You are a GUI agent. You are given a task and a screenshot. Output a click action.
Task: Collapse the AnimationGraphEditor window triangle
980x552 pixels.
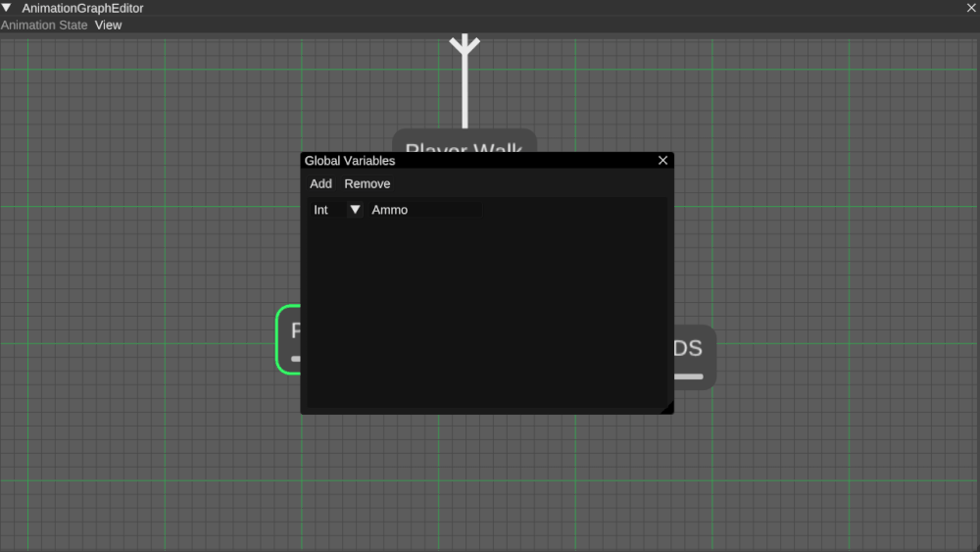point(7,8)
